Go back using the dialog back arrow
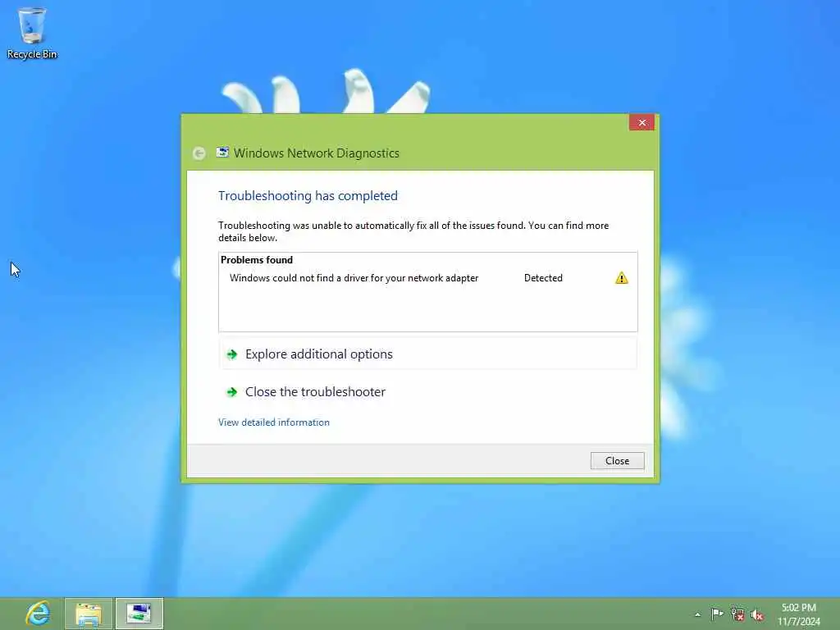 point(199,153)
